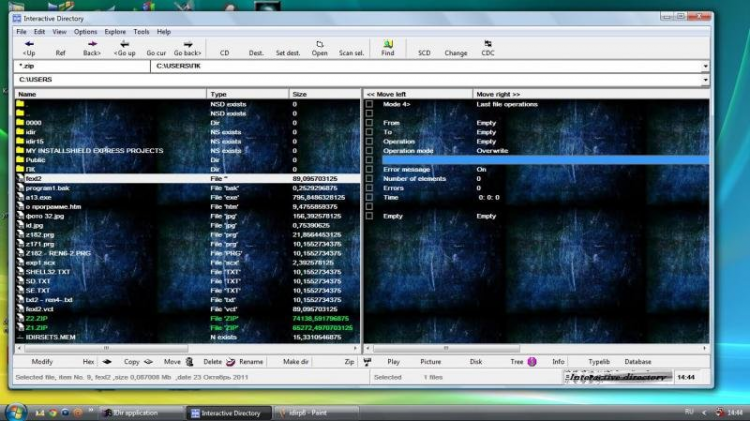Open the Tools menu

141,32
